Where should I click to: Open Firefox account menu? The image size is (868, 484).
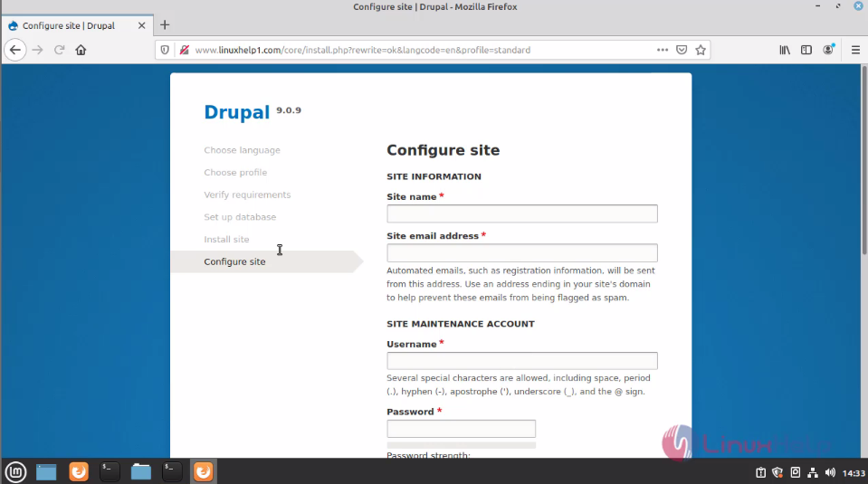(828, 50)
